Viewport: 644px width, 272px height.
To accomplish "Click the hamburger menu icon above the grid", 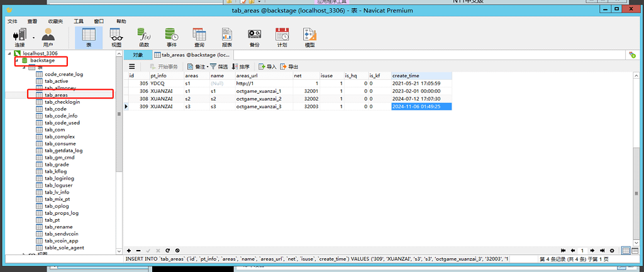I will (x=132, y=67).
